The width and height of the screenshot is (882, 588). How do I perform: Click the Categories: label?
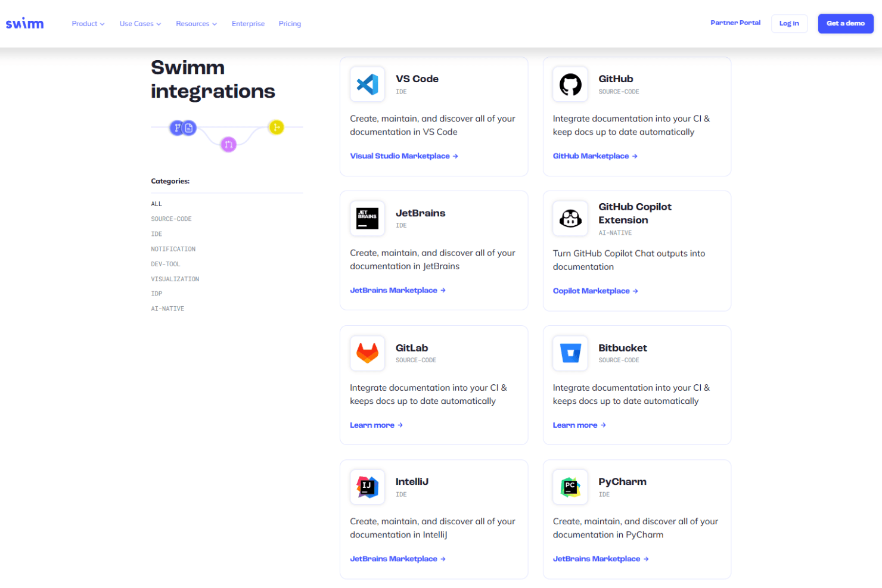(x=170, y=181)
